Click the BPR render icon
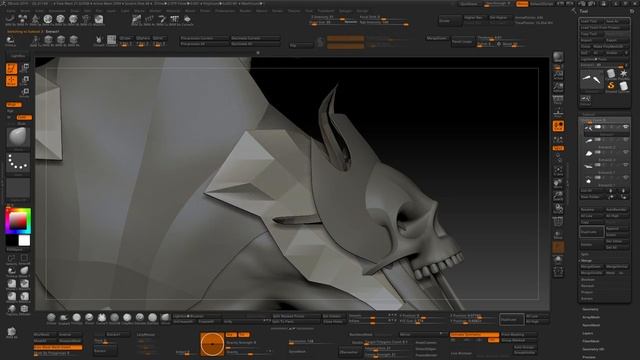Image resolution: width=640 pixels, height=360 pixels. pos(558,56)
